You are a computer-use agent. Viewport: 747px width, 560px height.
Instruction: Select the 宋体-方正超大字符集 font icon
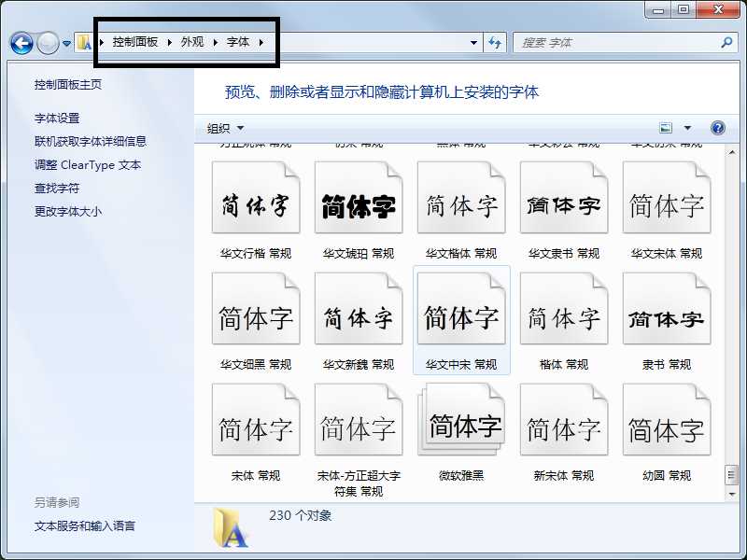[359, 420]
